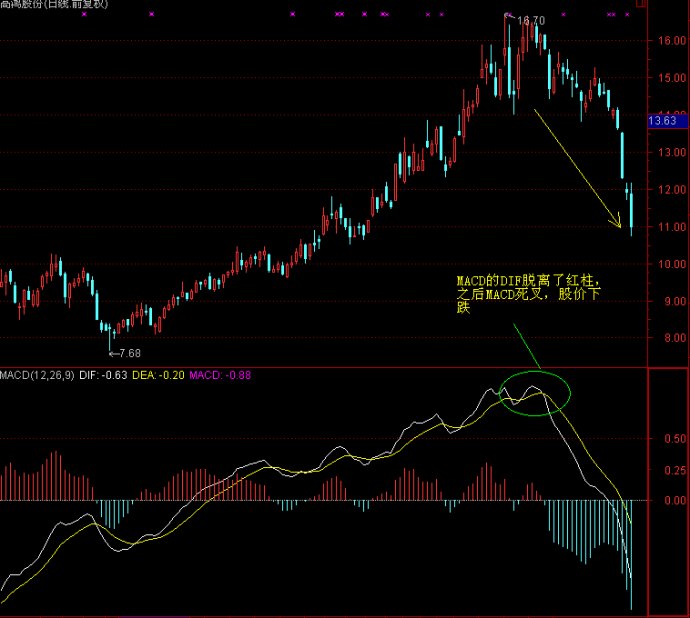
Task: Select the yellow downtrend arrow on the price chart
Action: [577, 167]
